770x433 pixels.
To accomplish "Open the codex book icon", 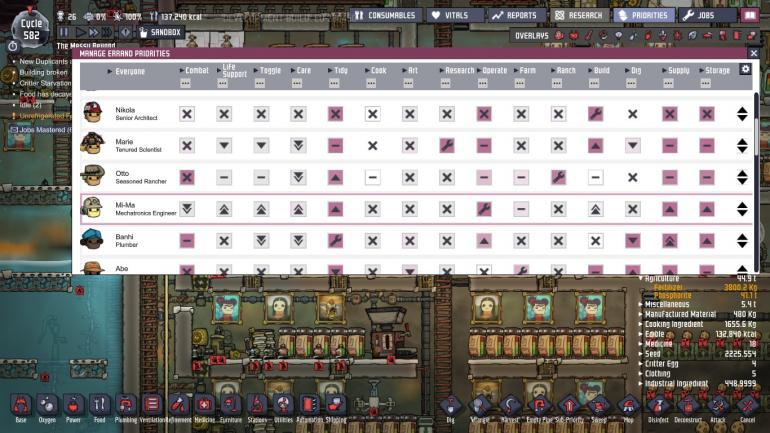I will click(x=750, y=15).
